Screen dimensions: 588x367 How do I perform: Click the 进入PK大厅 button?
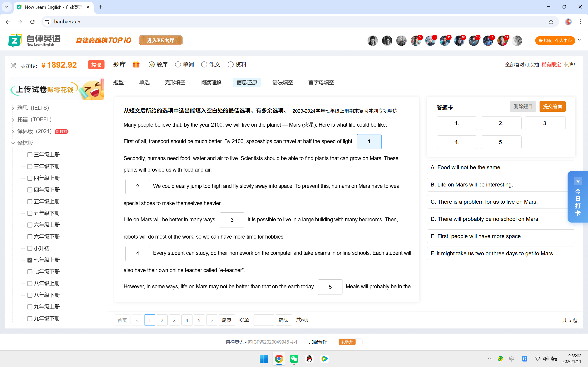[161, 40]
